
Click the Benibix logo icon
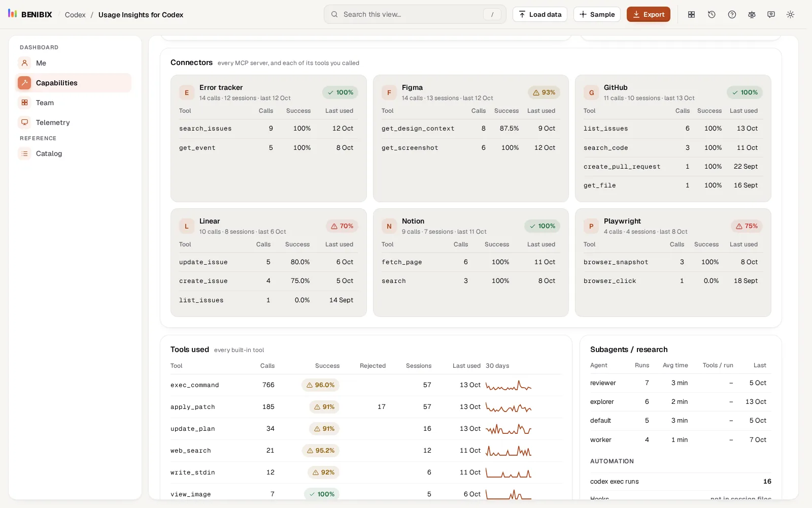(x=13, y=14)
